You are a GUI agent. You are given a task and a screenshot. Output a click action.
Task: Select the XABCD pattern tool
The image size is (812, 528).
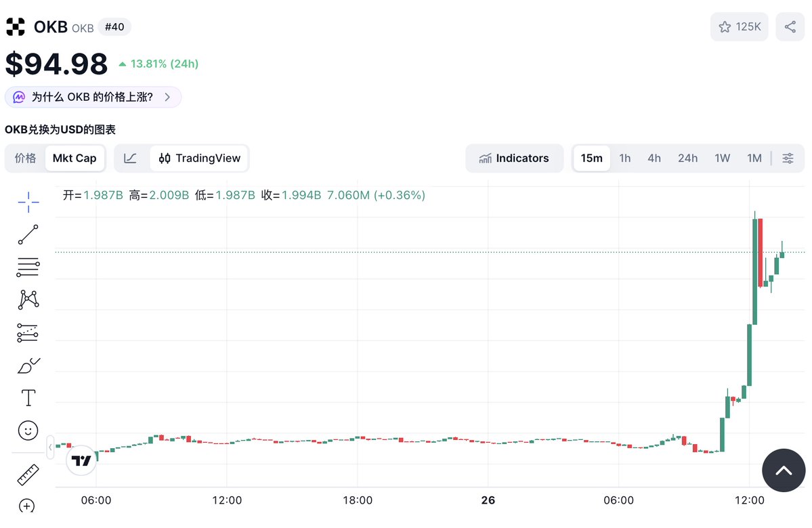[28, 300]
